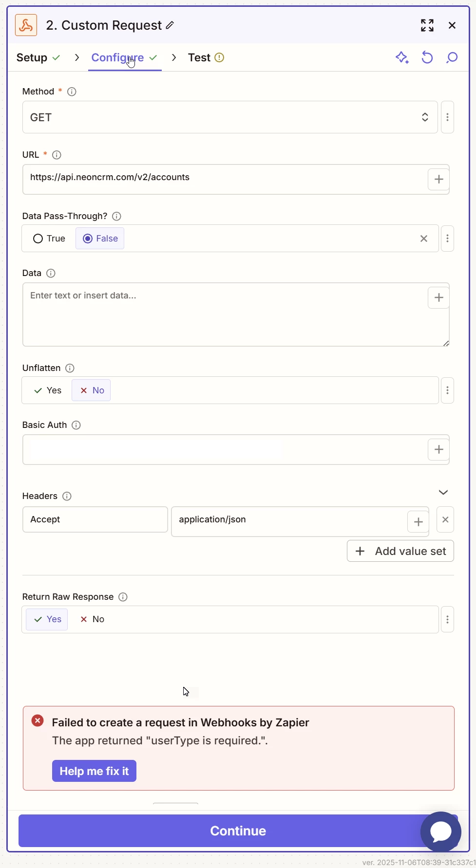
Task: Open Data Pass-Through three-dot options menu
Action: click(x=447, y=239)
